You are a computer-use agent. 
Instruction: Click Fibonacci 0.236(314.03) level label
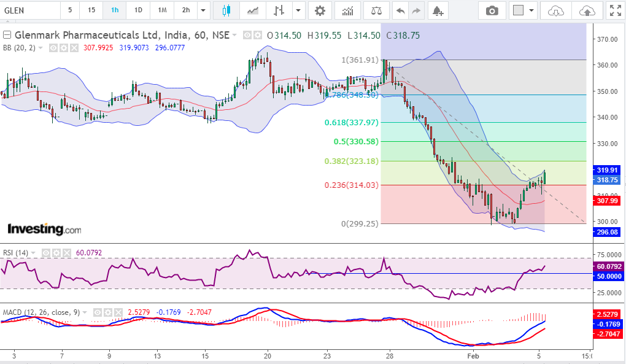(x=351, y=185)
